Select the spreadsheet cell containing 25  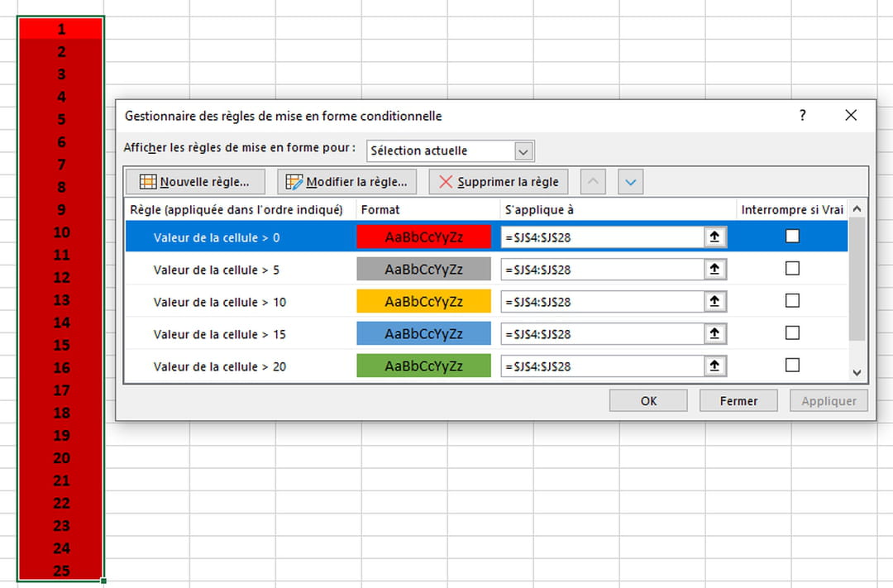click(x=61, y=571)
